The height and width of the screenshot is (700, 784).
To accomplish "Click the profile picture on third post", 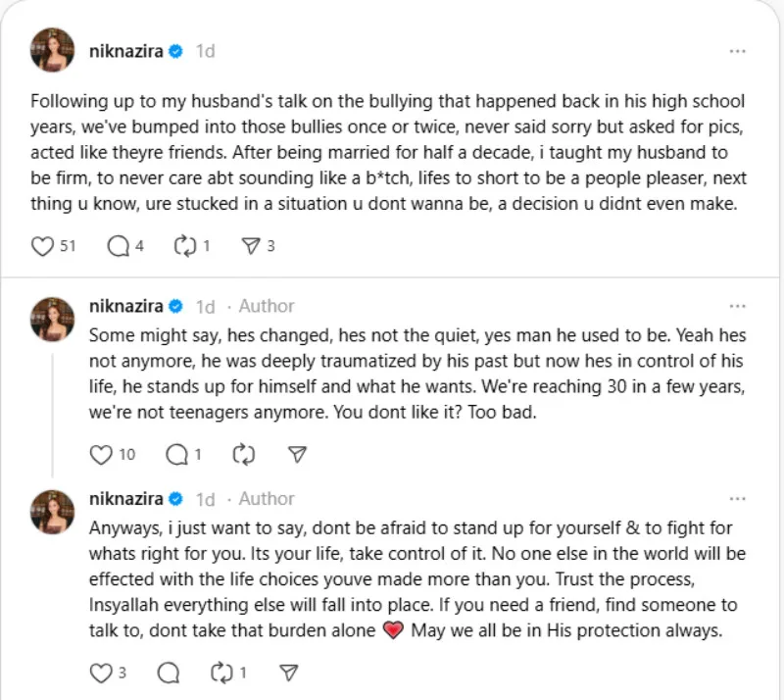I will [x=53, y=512].
